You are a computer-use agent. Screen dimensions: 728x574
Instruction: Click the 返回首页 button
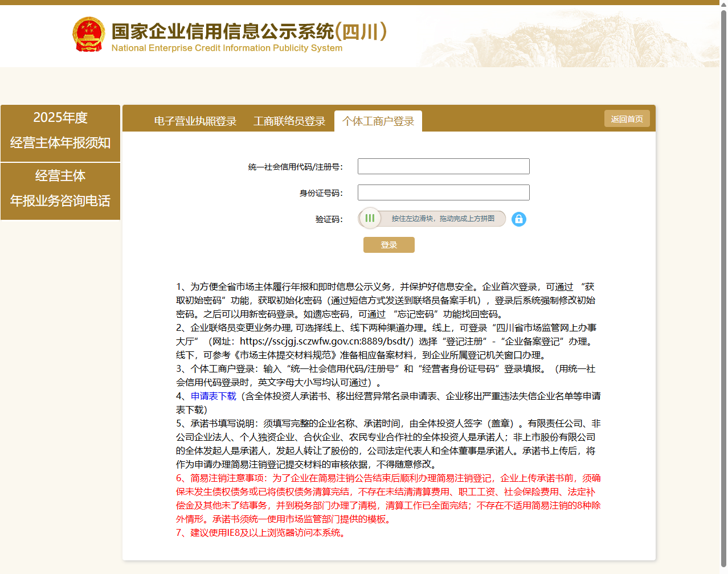click(x=627, y=118)
